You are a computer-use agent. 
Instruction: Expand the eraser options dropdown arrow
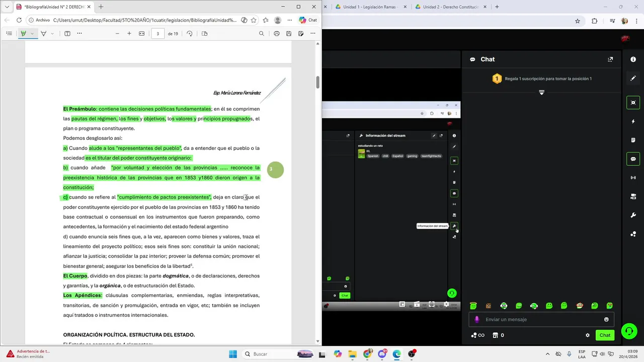pyautogui.click(x=52, y=34)
